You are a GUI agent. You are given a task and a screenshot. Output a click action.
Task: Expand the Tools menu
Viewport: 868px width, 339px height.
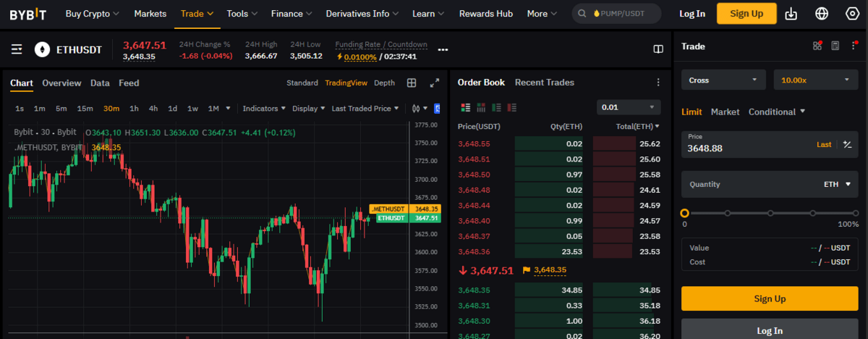point(242,14)
